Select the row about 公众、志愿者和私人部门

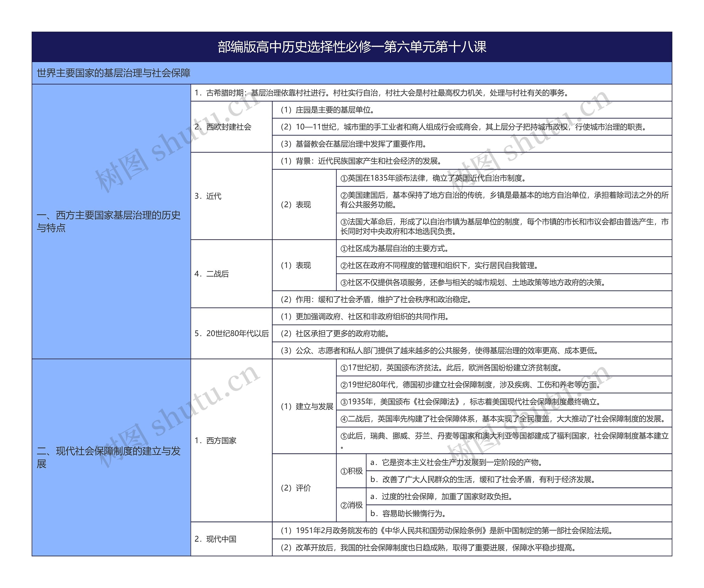472,350
